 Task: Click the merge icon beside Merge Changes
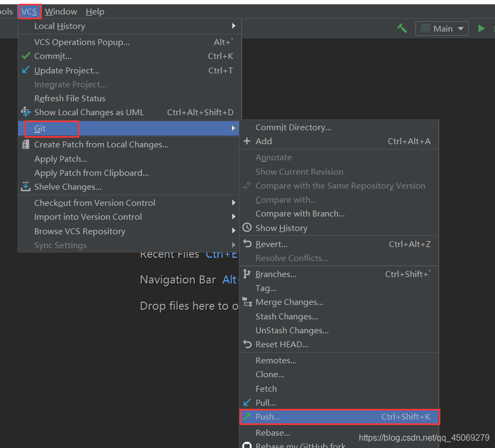[247, 302]
